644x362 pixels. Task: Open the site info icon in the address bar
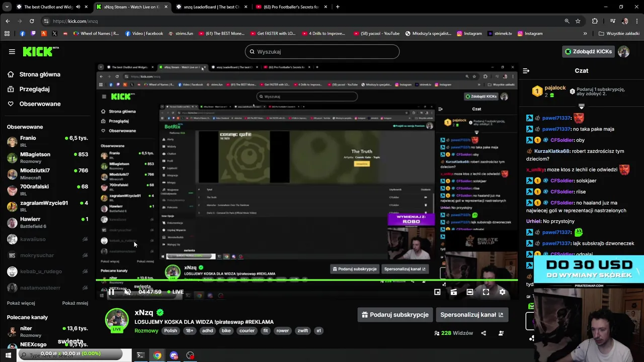[46, 21]
